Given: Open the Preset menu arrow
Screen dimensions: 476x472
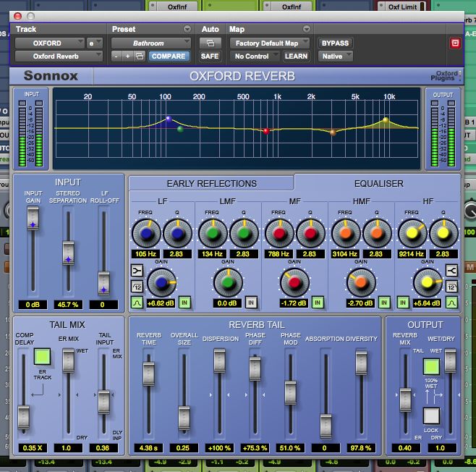Looking at the screenshot, I should [x=187, y=29].
